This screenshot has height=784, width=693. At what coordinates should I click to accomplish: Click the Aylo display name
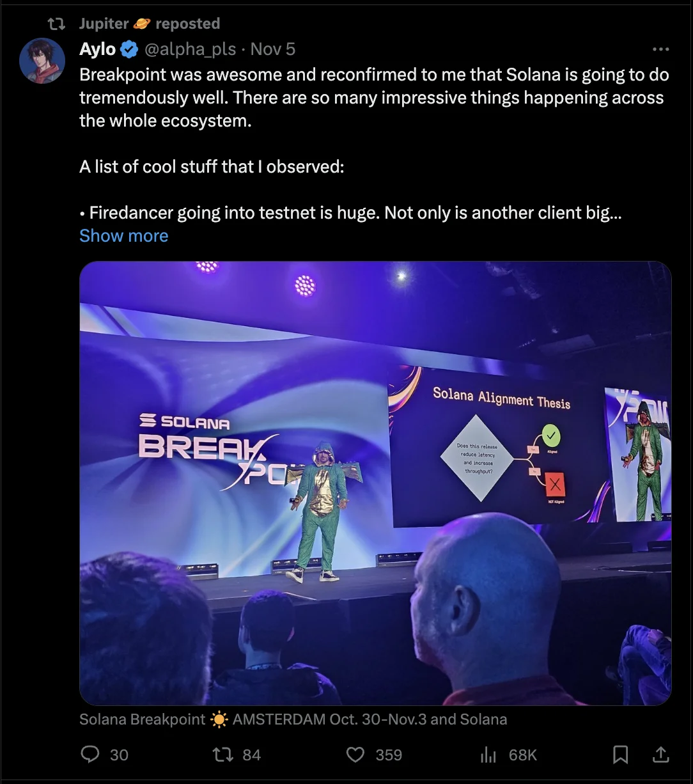point(98,49)
